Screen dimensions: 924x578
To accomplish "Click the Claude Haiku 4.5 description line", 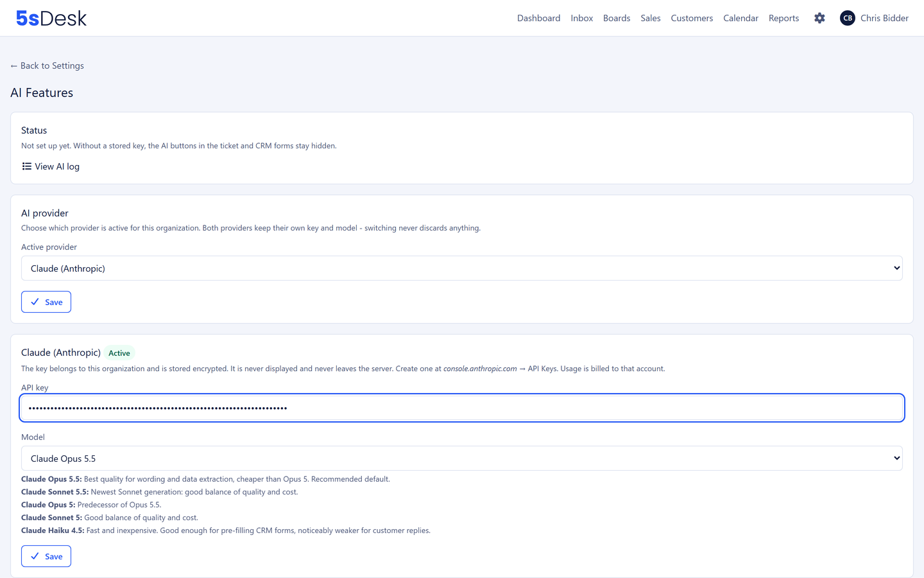I will point(226,530).
